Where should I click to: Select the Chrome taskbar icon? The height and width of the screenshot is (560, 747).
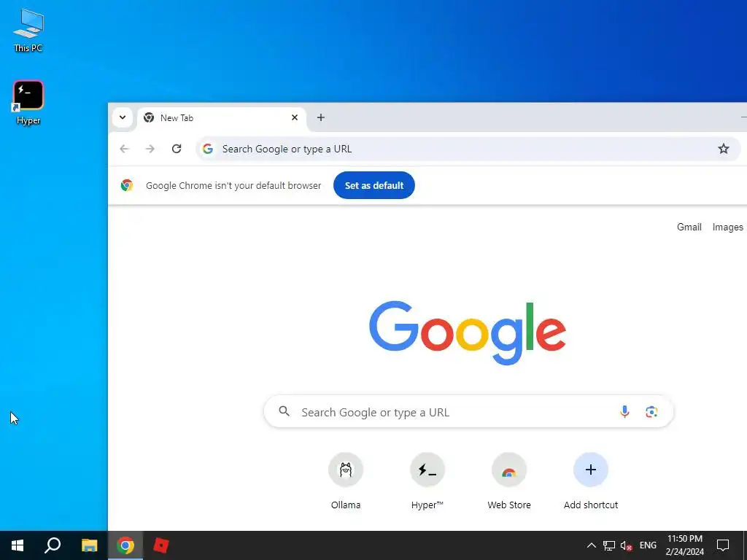[x=125, y=545]
